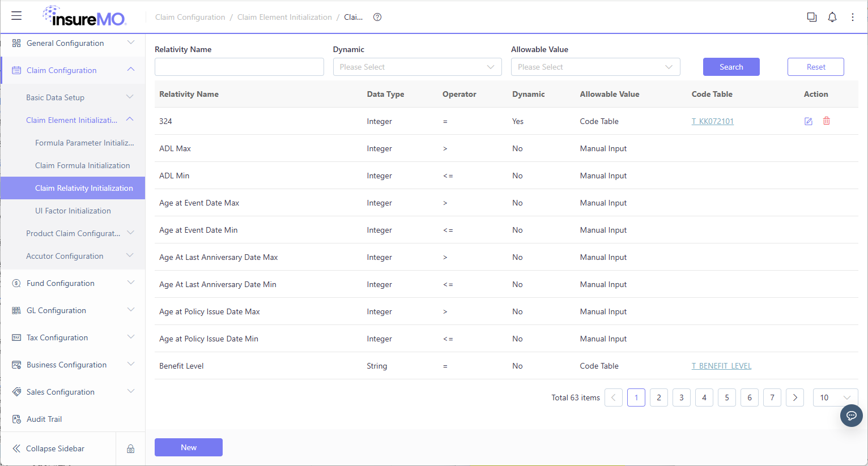Open the hamburger menu icon
Image resolution: width=868 pixels, height=466 pixels.
[x=16, y=16]
